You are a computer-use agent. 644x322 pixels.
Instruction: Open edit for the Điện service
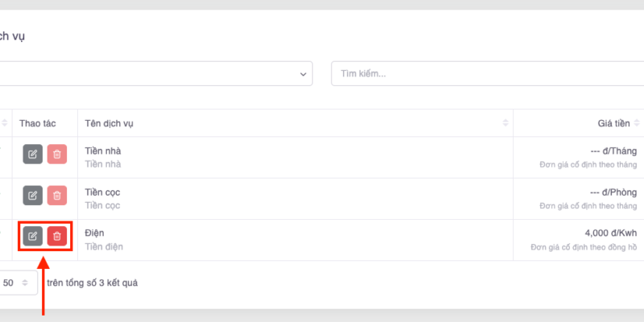pyautogui.click(x=32, y=236)
